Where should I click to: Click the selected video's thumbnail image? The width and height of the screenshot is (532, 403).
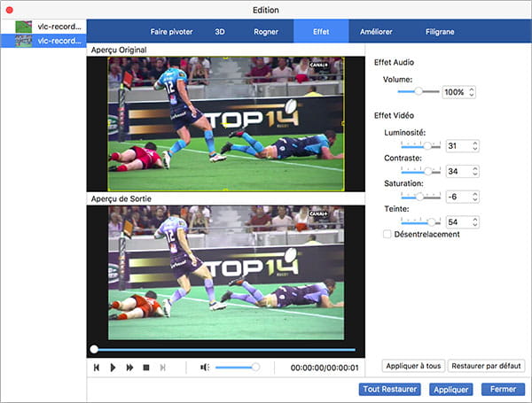point(24,41)
